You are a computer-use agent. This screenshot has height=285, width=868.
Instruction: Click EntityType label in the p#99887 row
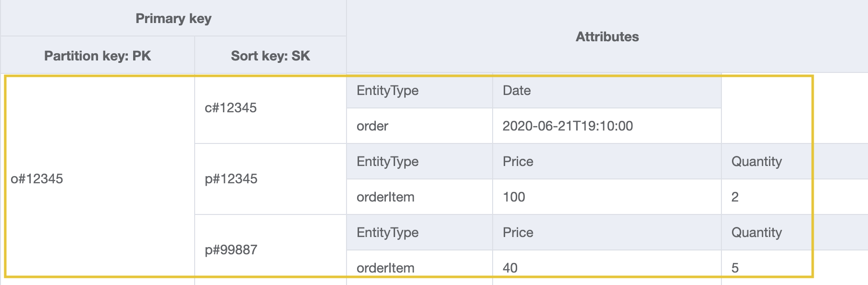pyautogui.click(x=387, y=233)
